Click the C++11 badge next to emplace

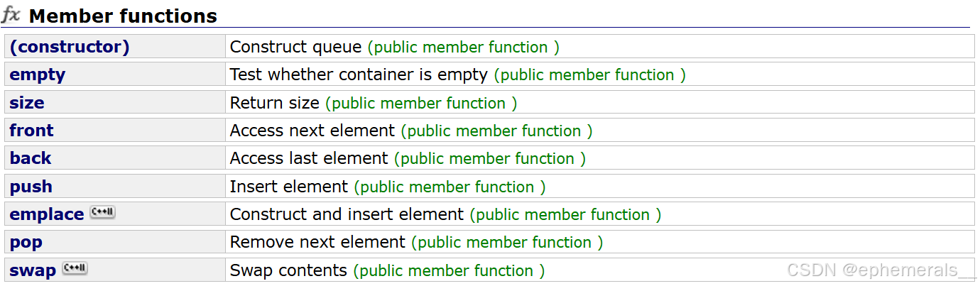point(102,213)
